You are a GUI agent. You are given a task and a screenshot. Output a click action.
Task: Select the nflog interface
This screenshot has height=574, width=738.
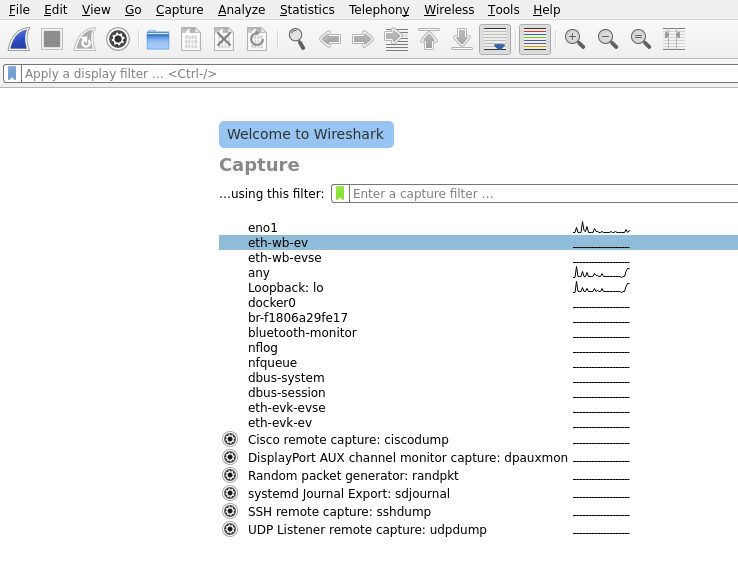pos(478,348)
